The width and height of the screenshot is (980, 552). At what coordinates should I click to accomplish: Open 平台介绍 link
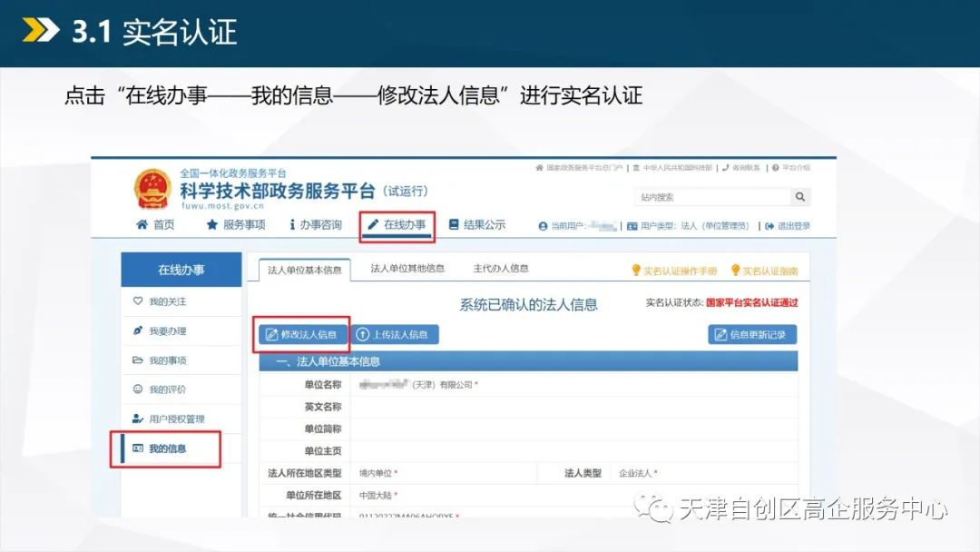click(x=797, y=168)
